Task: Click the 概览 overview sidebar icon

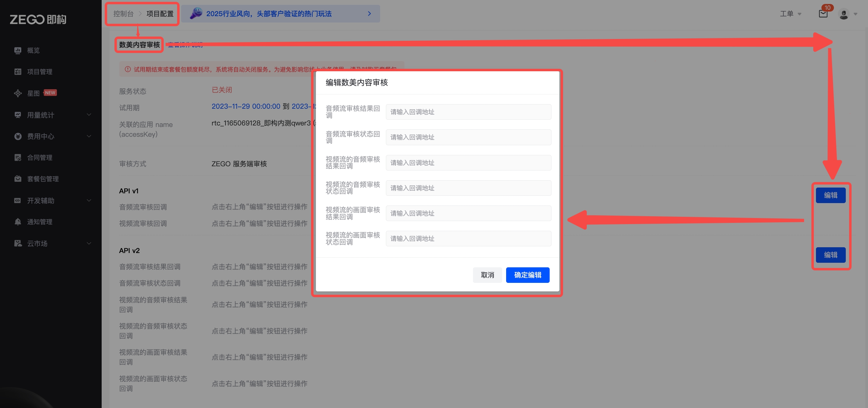Action: pos(18,50)
